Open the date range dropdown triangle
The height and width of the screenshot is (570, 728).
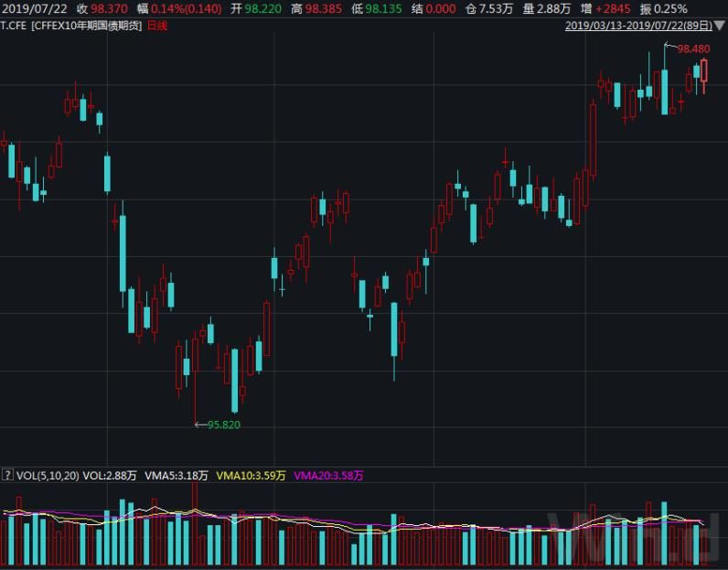pyautogui.click(x=720, y=26)
